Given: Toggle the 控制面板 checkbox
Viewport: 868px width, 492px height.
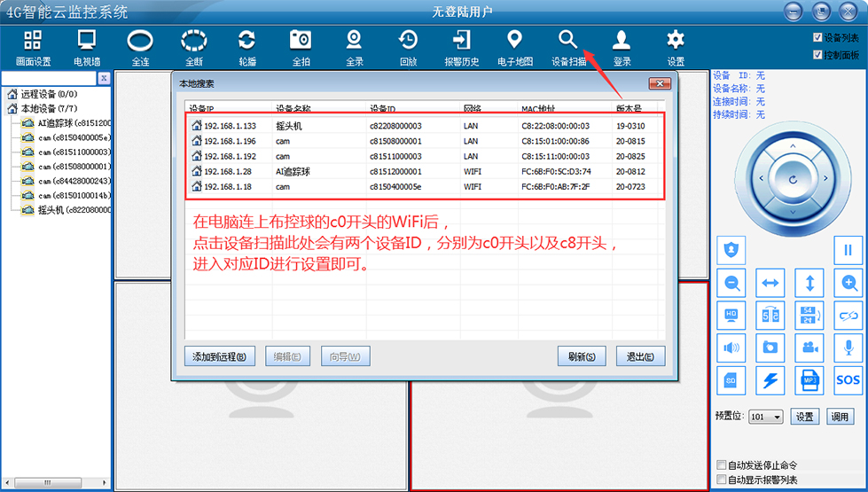Looking at the screenshot, I should 817,55.
